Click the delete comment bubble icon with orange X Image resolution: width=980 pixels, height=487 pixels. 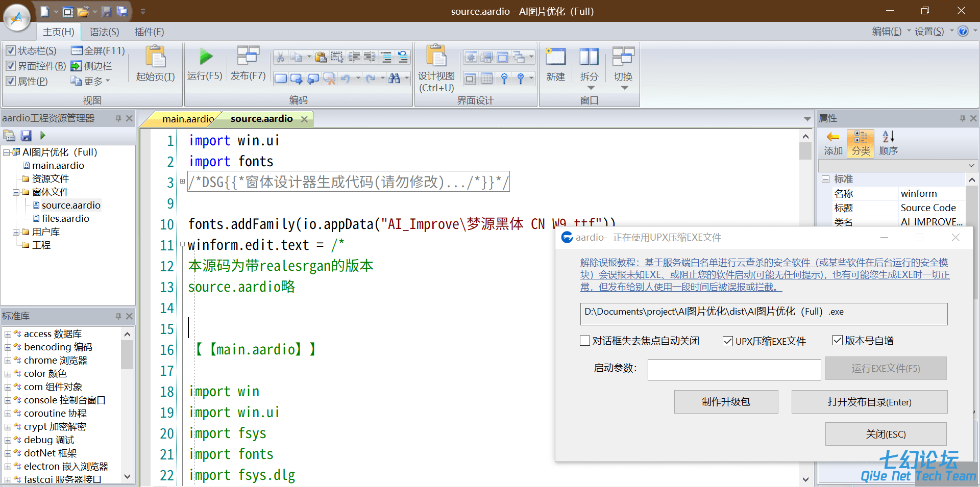point(329,78)
